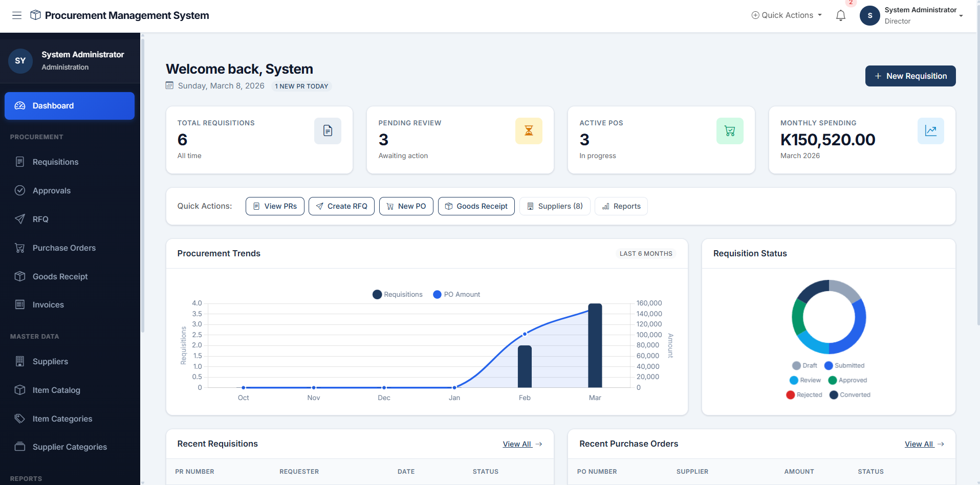This screenshot has width=980, height=485.
Task: Select the Requisitions sidebar icon
Action: [x=20, y=162]
